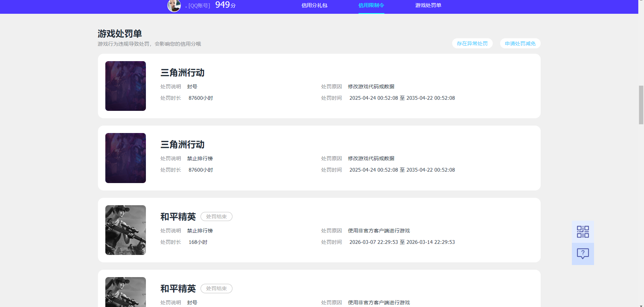This screenshot has width=644, height=307.
Task: Switch to 信用限制令 tab
Action: [371, 5]
